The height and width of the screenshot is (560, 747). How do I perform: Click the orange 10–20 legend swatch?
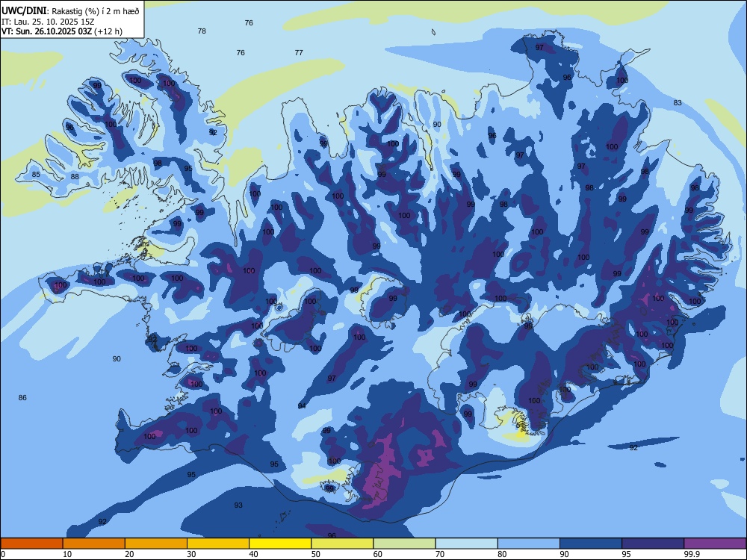(x=94, y=544)
